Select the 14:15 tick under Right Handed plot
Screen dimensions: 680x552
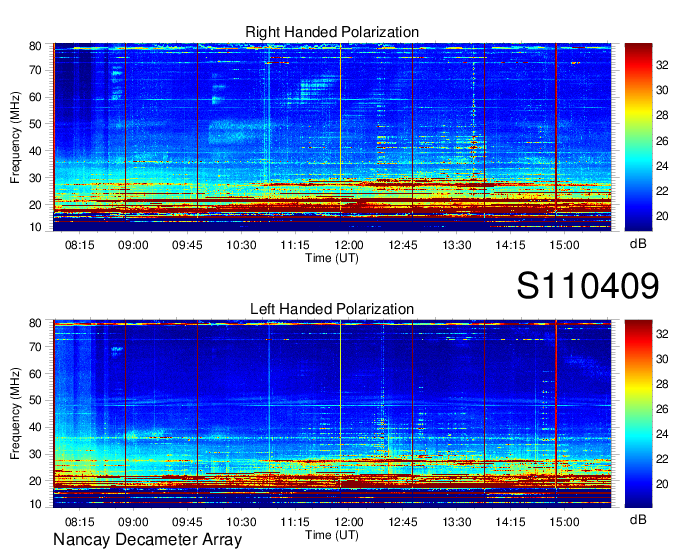[x=510, y=245]
